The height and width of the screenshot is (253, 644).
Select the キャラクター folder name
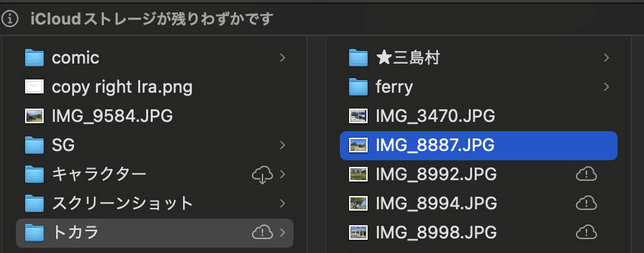[x=99, y=174]
